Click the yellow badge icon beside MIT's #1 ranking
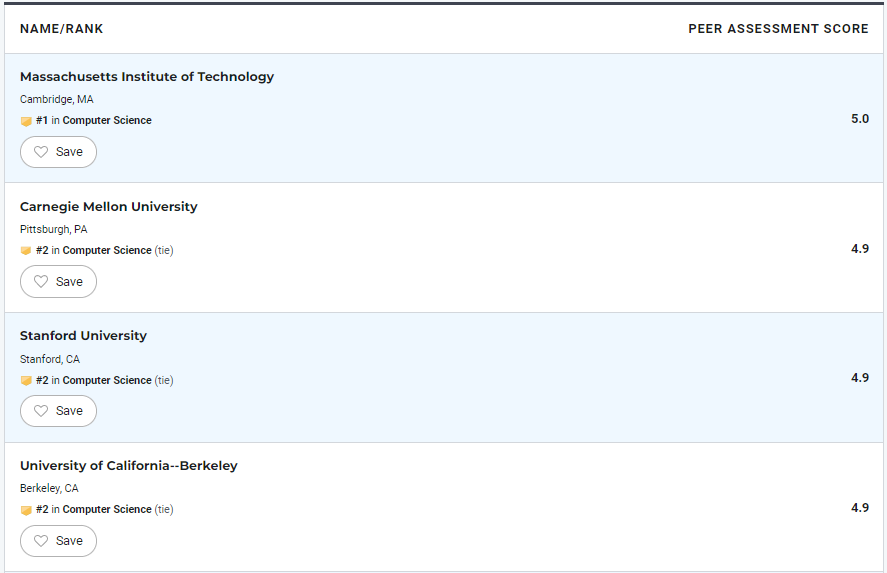 point(26,121)
